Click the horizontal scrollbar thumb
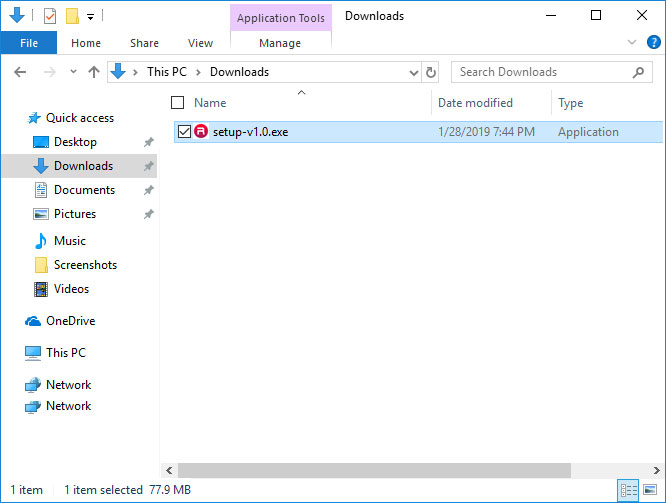The image size is (666, 503). pos(374,470)
